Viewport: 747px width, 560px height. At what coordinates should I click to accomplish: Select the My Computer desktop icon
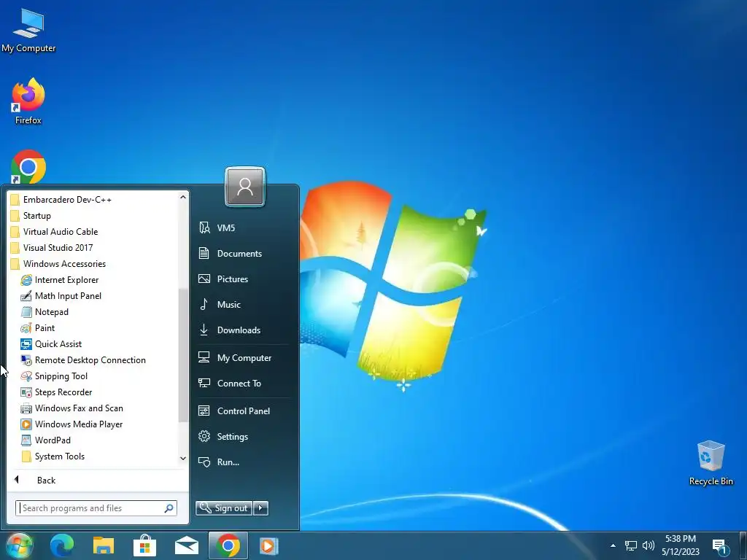[28, 30]
